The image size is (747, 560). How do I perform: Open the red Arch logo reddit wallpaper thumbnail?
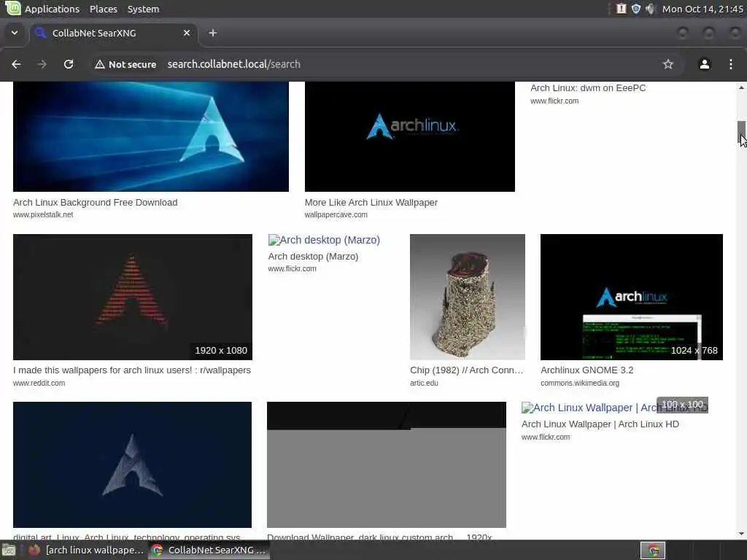pyautogui.click(x=133, y=297)
